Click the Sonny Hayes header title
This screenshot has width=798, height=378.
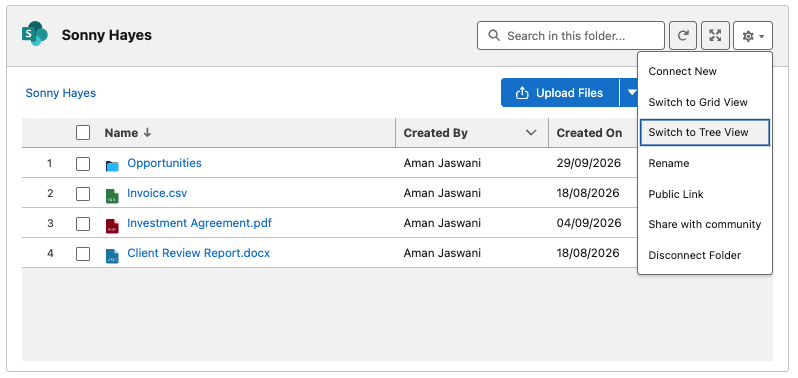(107, 35)
